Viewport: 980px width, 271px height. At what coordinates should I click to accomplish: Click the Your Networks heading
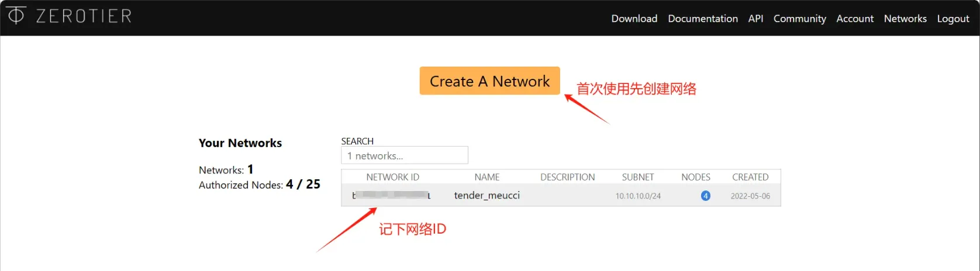240,143
